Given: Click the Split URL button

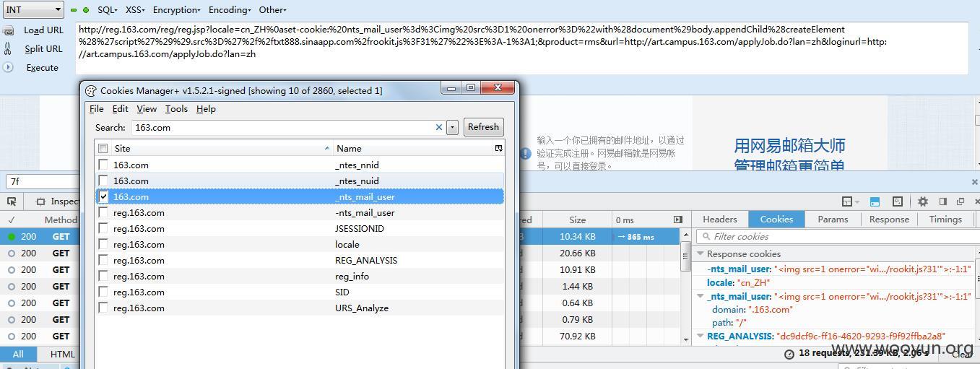Looking at the screenshot, I should tap(43, 49).
